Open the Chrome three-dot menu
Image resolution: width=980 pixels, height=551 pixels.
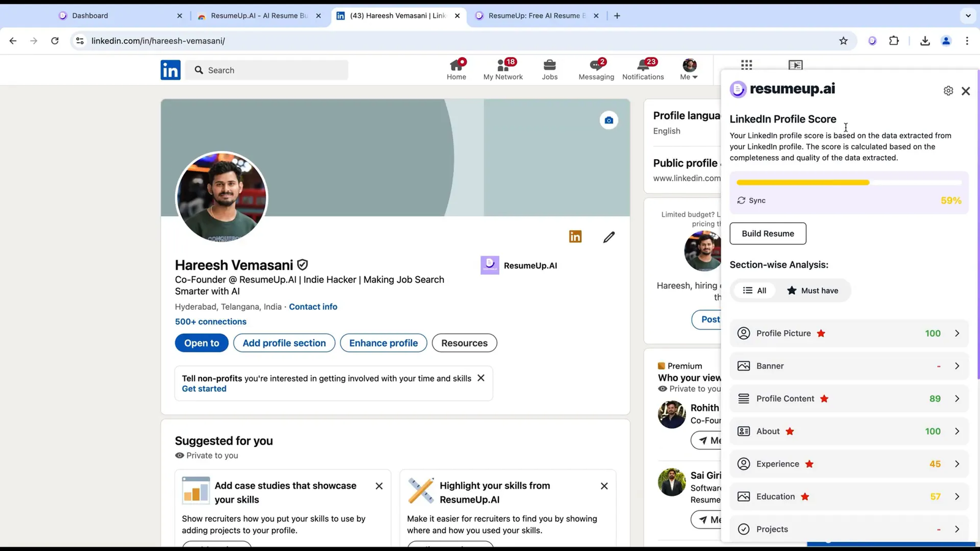[x=967, y=41]
